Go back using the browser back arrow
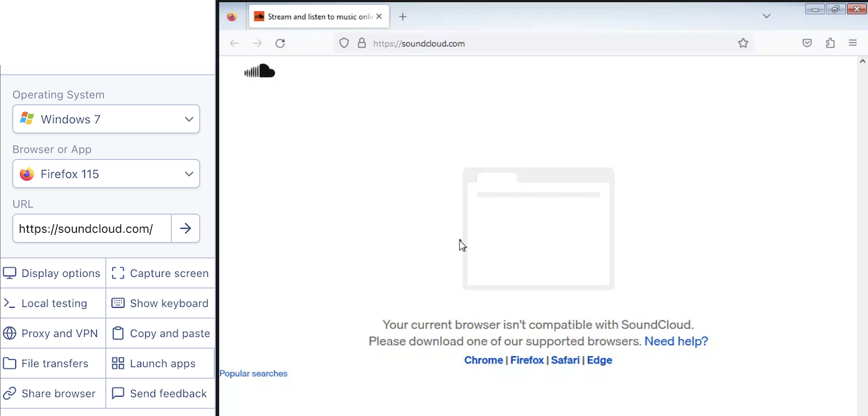Image resolution: width=868 pixels, height=416 pixels. [x=234, y=43]
